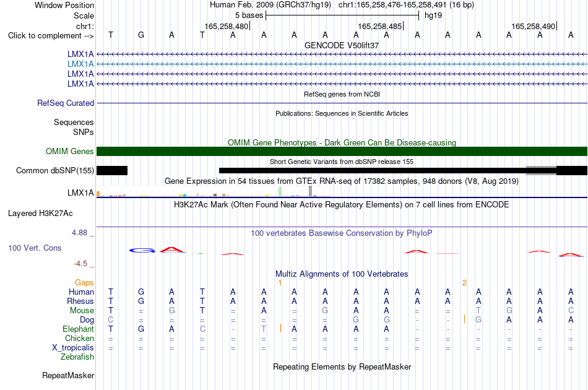The height and width of the screenshot is (390, 588).
Task: Click the 100 Vert. Cons label
Action: [35, 248]
